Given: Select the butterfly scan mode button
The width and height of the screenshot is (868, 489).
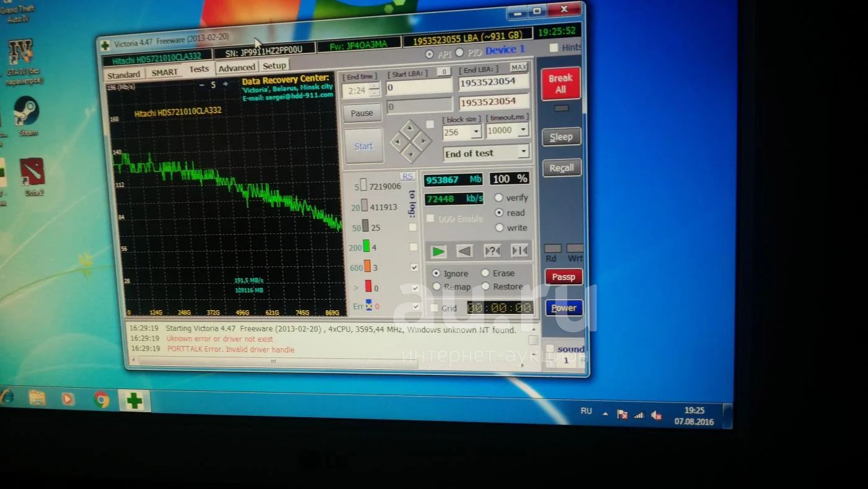Looking at the screenshot, I should [520, 251].
